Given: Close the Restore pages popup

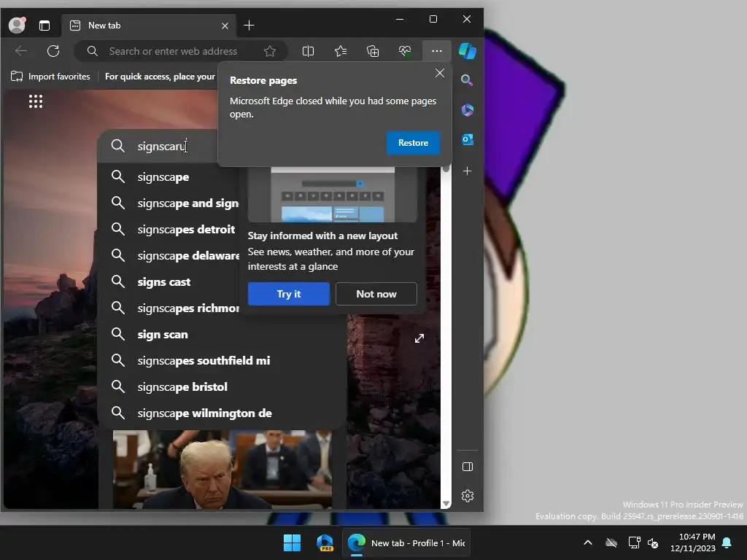Looking at the screenshot, I should point(439,73).
